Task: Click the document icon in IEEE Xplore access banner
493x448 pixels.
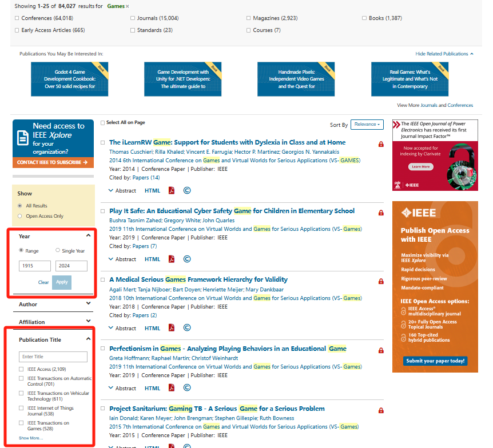Action: coord(23,138)
